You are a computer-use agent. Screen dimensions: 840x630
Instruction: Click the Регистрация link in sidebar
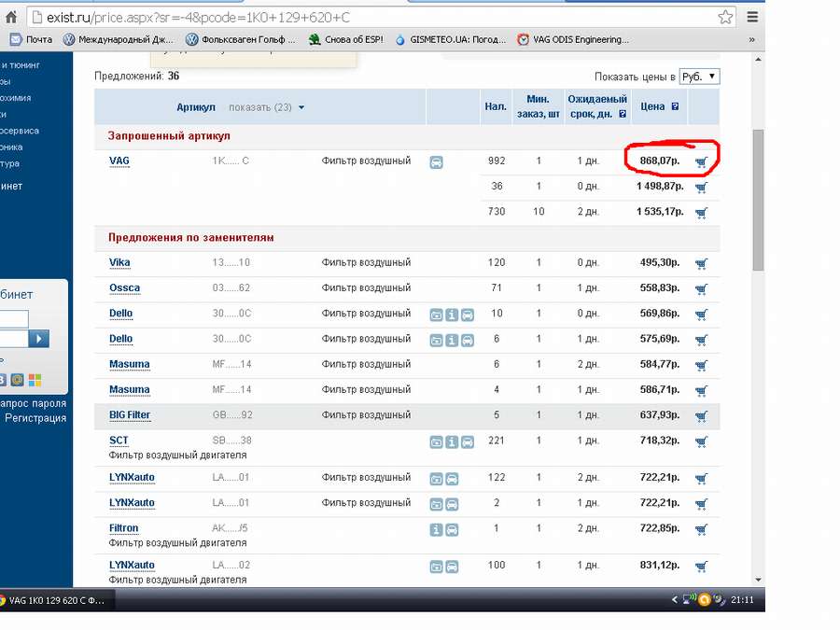35,418
